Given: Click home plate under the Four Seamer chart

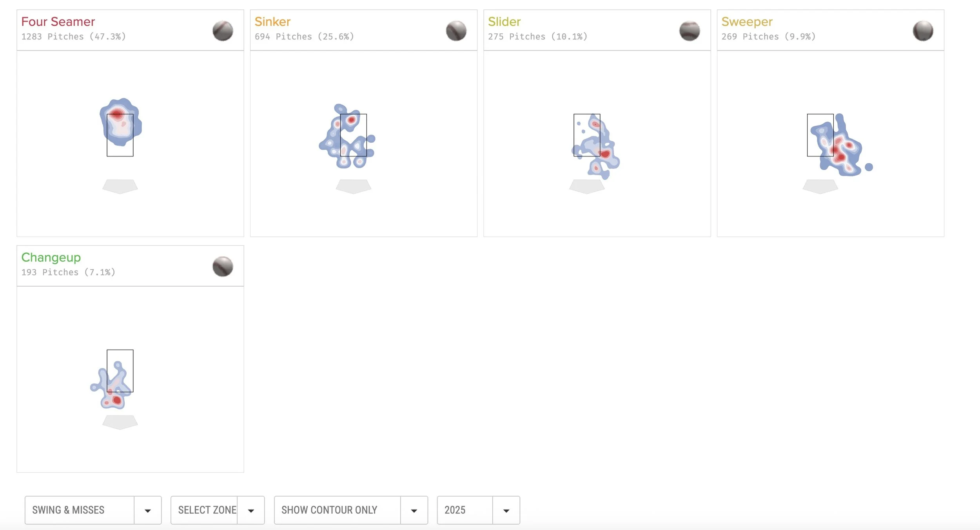Looking at the screenshot, I should pos(120,187).
